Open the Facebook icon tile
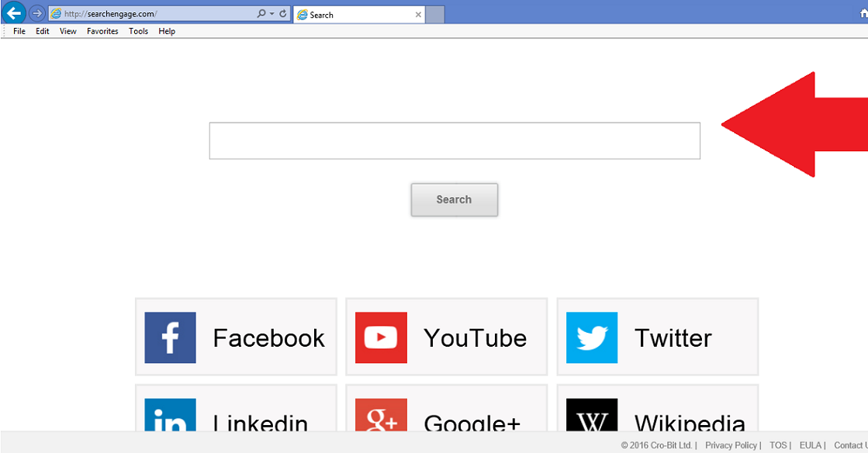 coord(170,337)
